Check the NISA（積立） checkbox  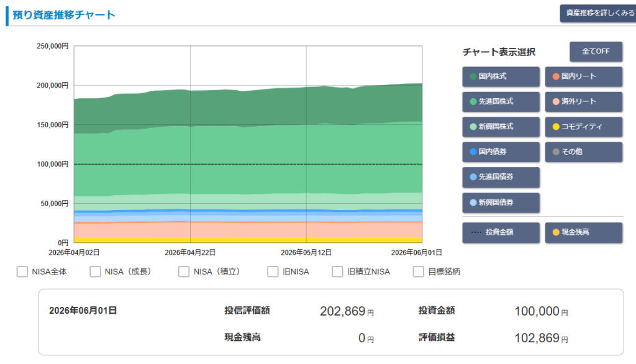point(184,271)
